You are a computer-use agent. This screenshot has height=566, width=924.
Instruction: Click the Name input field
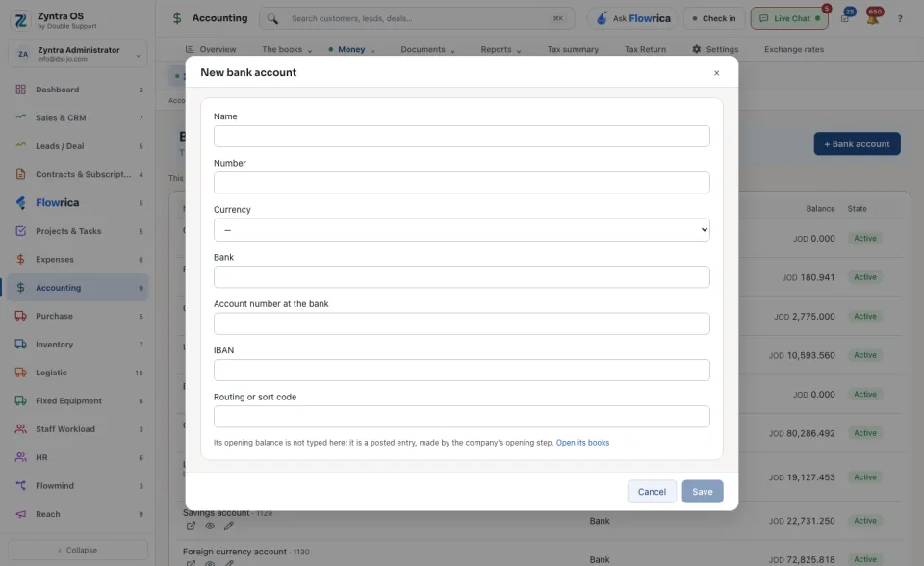click(x=461, y=136)
